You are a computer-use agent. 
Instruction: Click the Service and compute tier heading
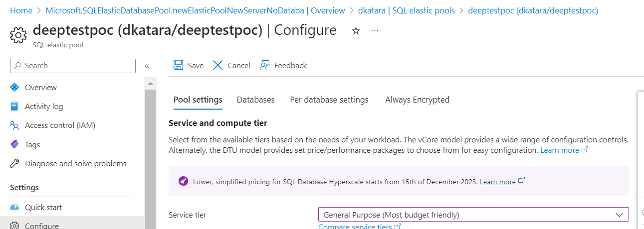(x=218, y=123)
